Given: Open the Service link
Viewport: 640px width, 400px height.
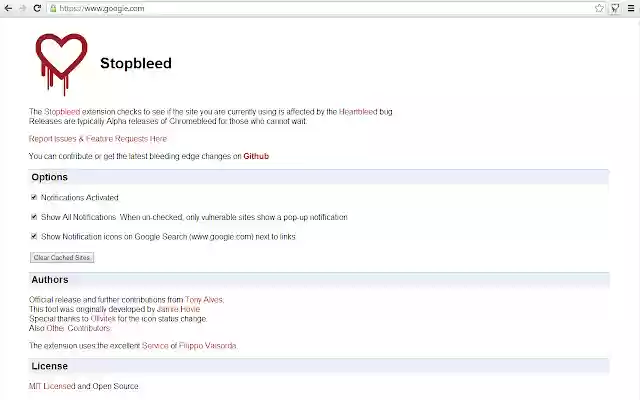Looking at the screenshot, I should (x=155, y=345).
